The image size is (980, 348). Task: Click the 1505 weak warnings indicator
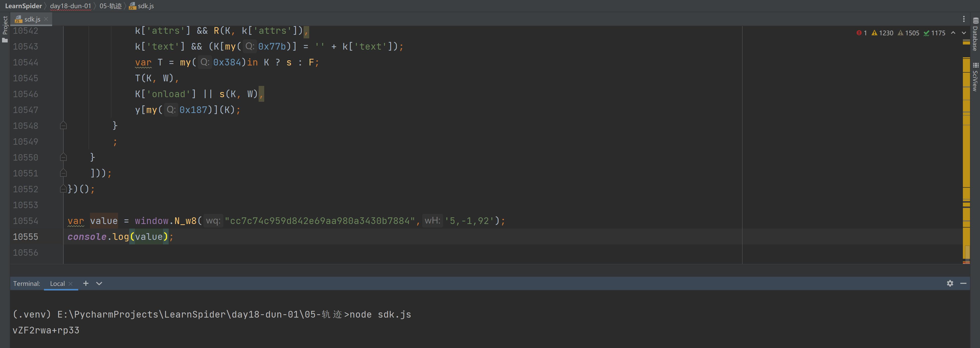[x=908, y=33]
